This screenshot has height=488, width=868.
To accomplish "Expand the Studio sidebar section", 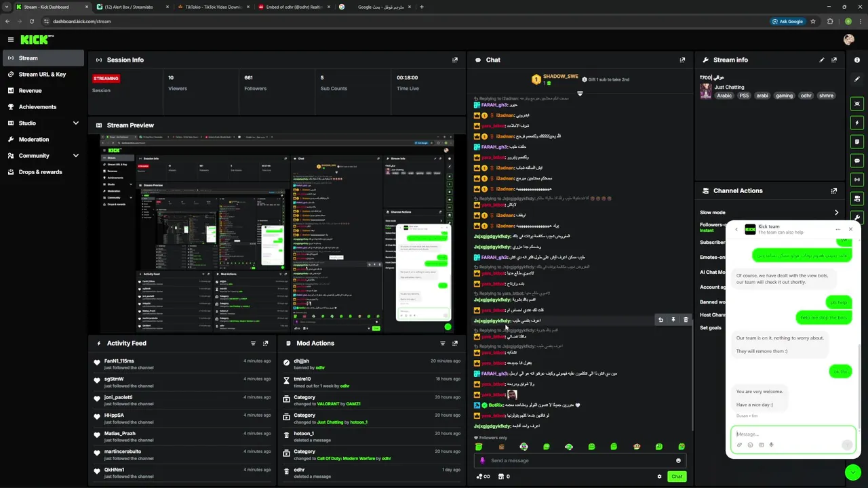I will (75, 123).
